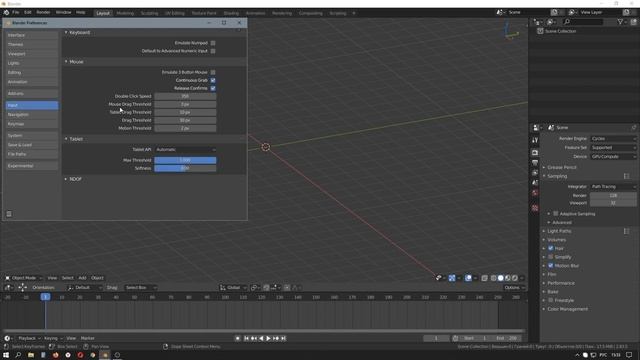640x360 pixels.
Task: Toggle viewport gizmos icon
Action: click(452, 278)
